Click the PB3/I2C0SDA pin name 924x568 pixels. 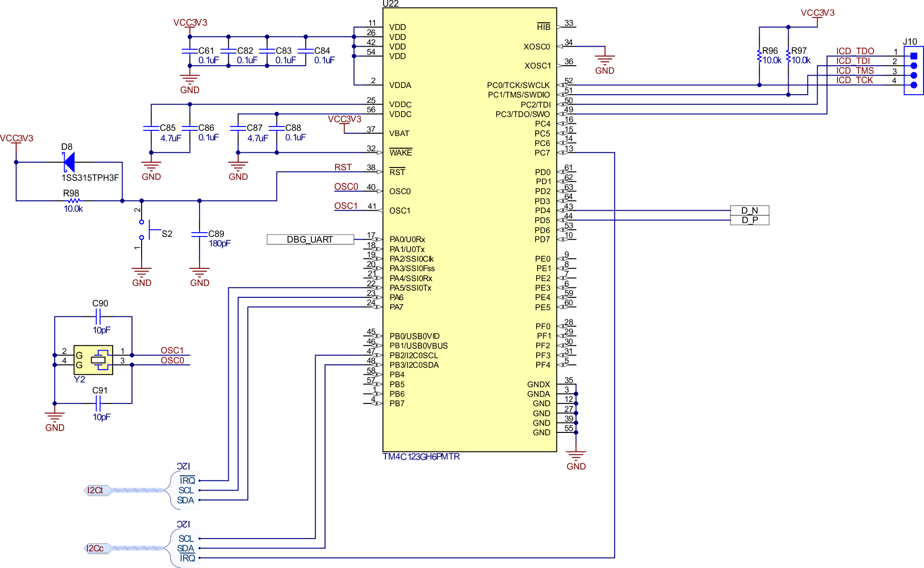coord(414,365)
